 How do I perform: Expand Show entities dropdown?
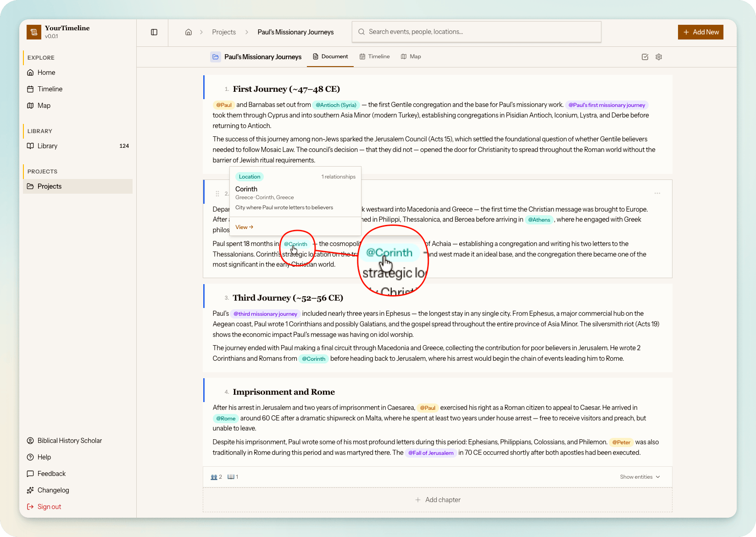640,477
